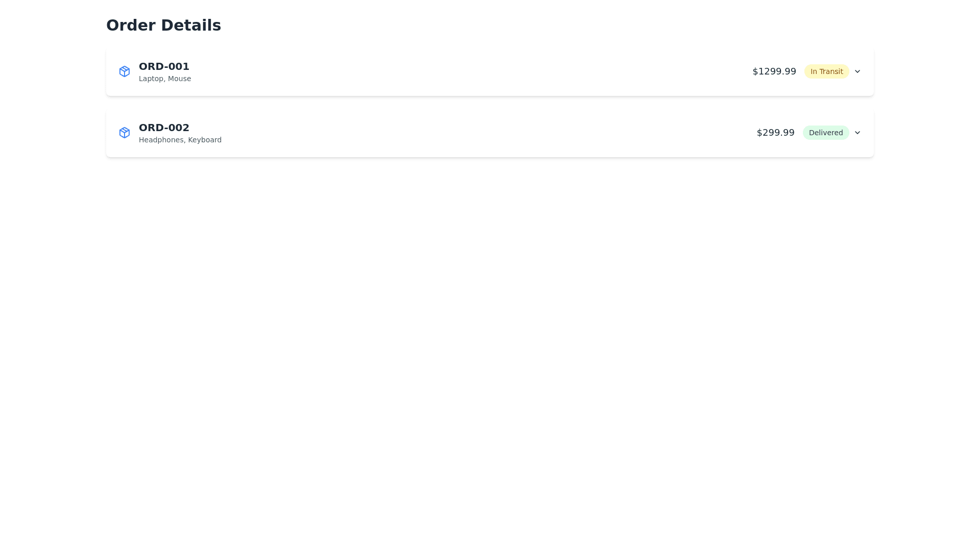Click blank page area below the orders
The width and height of the screenshot is (980, 551).
click(x=490, y=357)
